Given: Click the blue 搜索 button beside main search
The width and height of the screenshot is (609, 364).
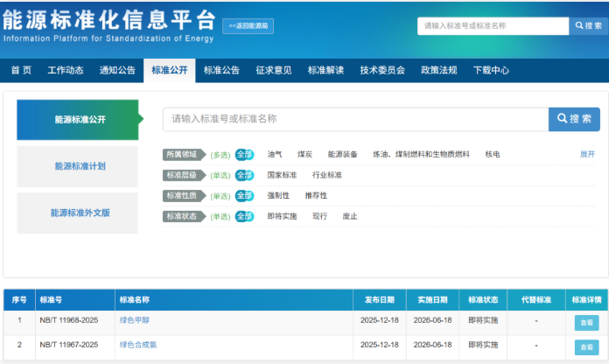Looking at the screenshot, I should (x=574, y=119).
